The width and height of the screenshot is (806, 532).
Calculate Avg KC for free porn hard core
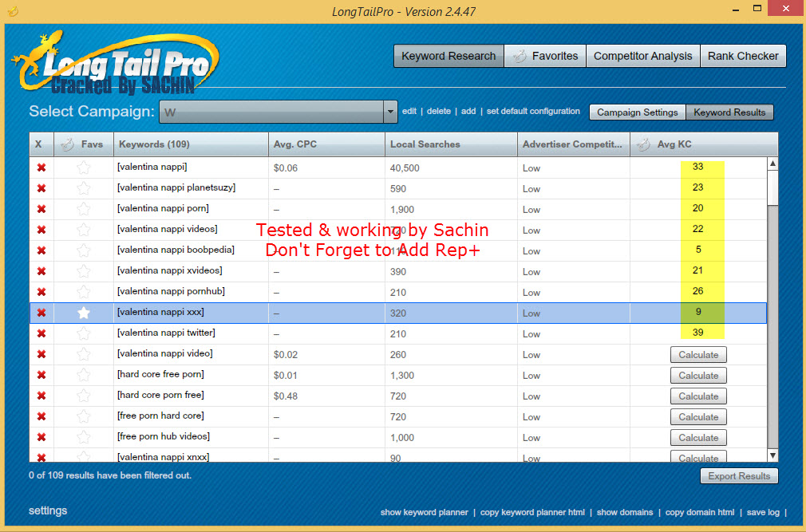[x=698, y=417]
